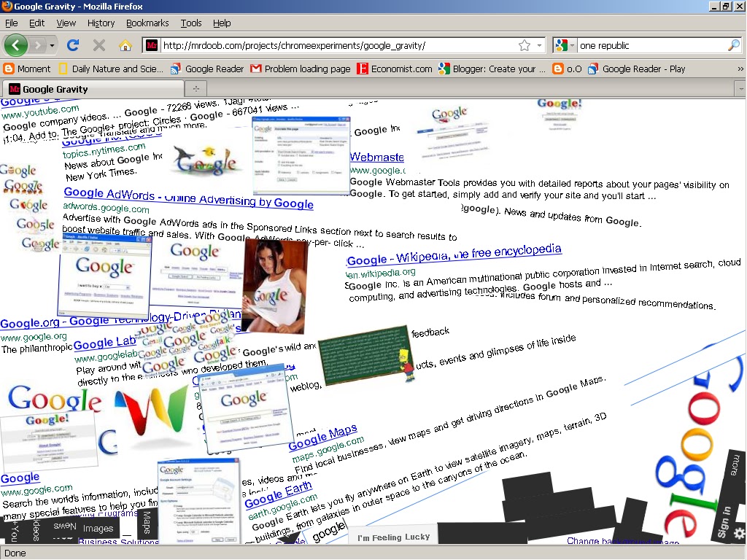Viewport: 747px width, 560px height.
Task: Open the View menu
Action: 66,23
